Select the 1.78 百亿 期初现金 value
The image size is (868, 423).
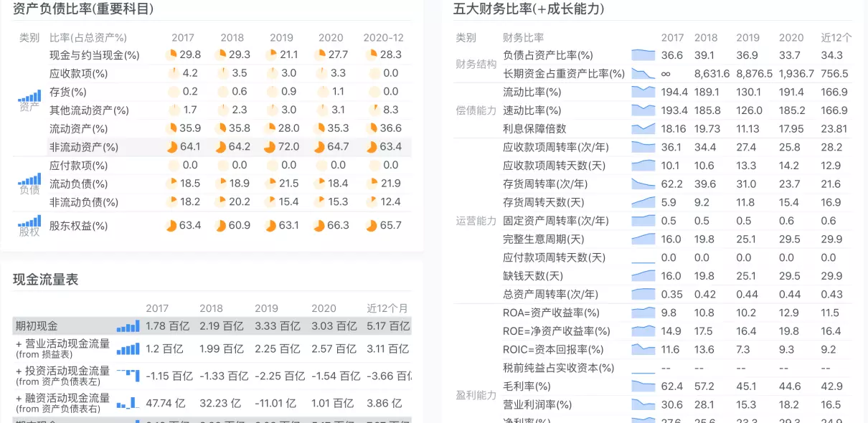coord(167,326)
